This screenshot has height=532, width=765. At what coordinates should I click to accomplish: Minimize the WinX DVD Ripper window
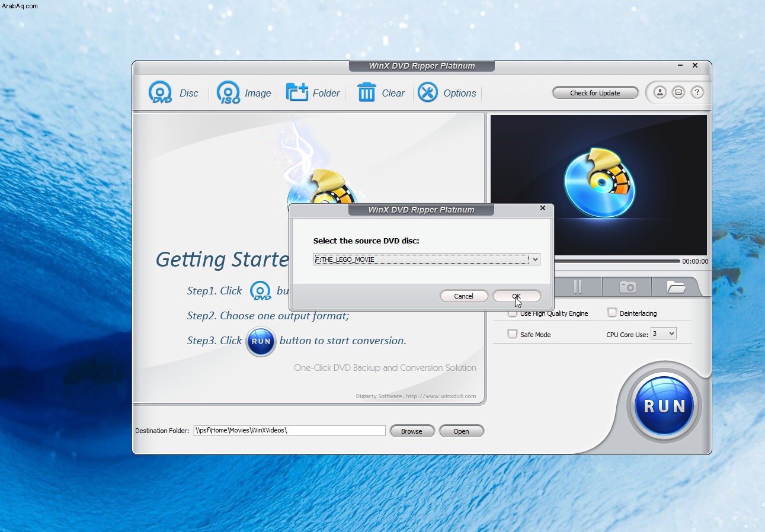coord(679,66)
